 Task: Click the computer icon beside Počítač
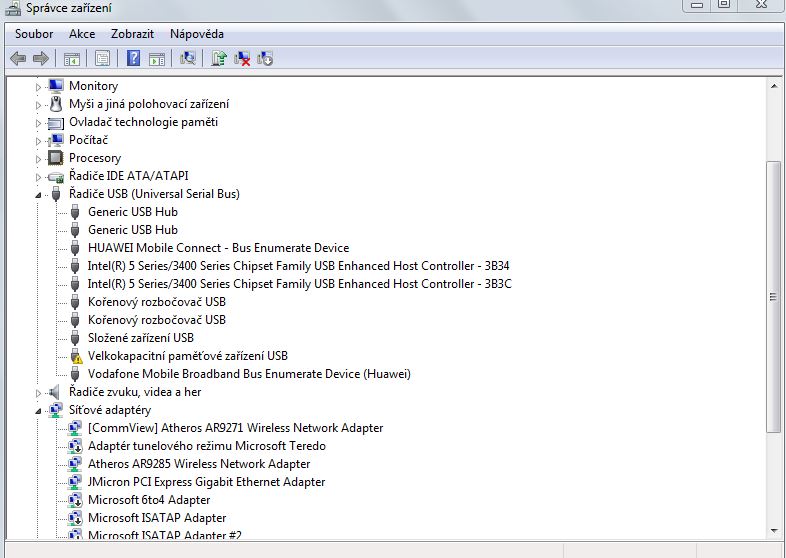(x=56, y=140)
